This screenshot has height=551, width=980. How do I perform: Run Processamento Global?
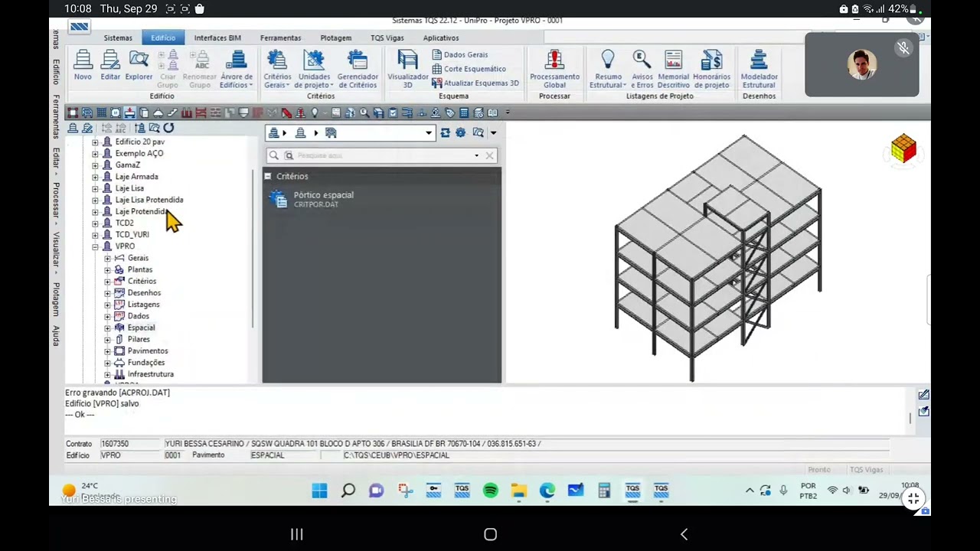click(554, 69)
